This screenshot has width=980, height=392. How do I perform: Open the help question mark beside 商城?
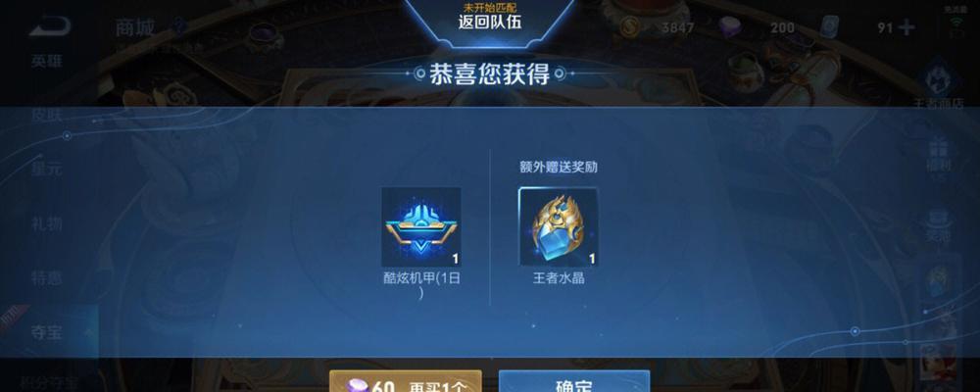click(x=178, y=26)
